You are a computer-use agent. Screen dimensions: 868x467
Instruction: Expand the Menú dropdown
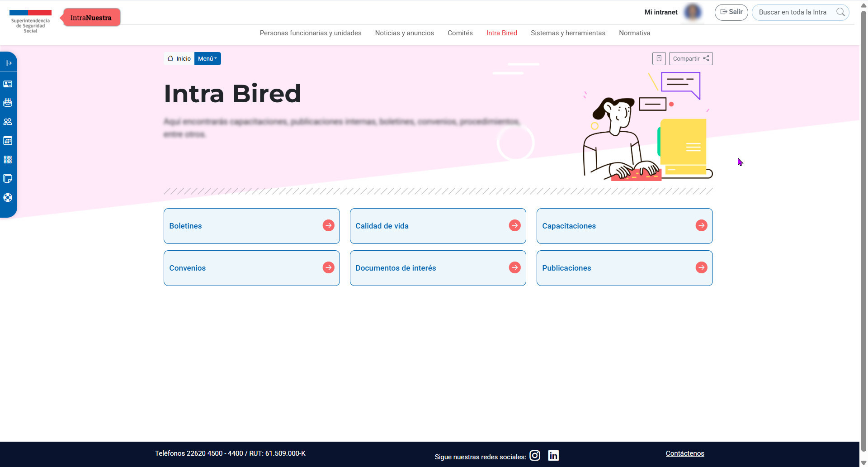coord(208,58)
